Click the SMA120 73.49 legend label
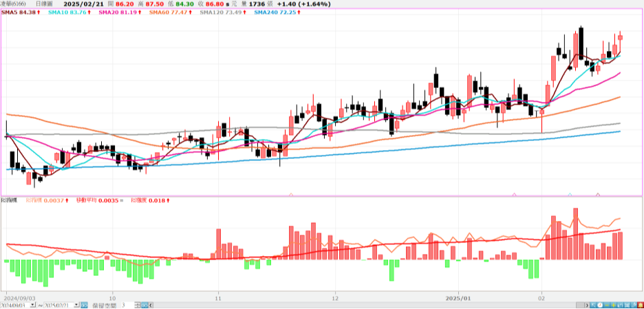This screenshot has width=644, height=309. (x=222, y=13)
